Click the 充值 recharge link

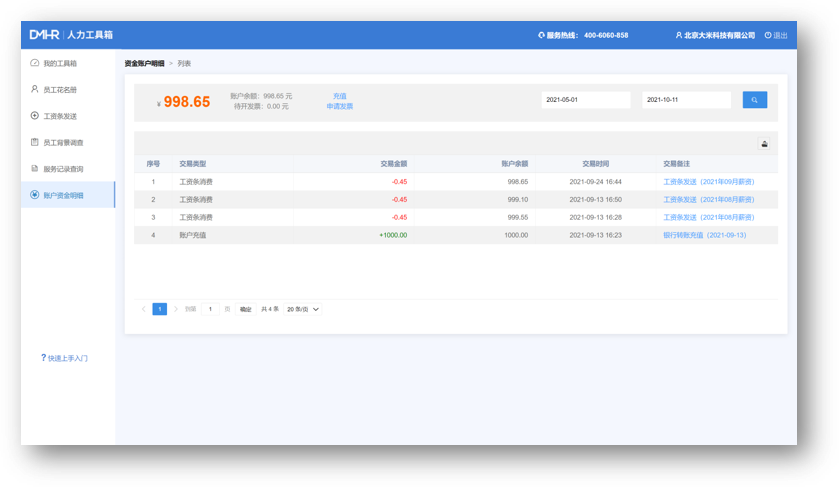(x=339, y=96)
